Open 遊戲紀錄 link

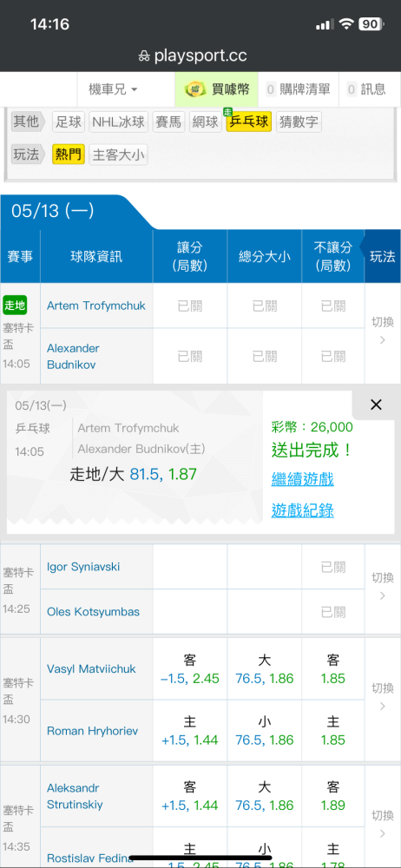(302, 510)
